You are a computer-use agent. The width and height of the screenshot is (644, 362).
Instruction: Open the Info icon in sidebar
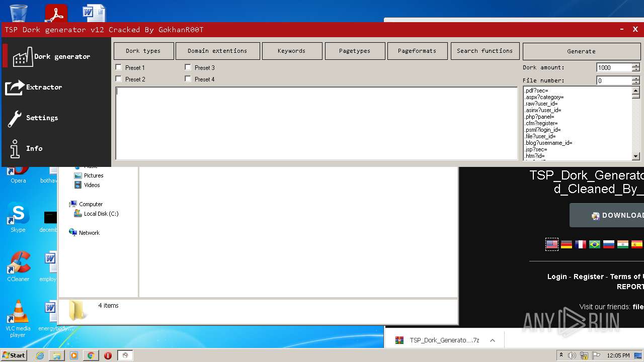coord(15,148)
